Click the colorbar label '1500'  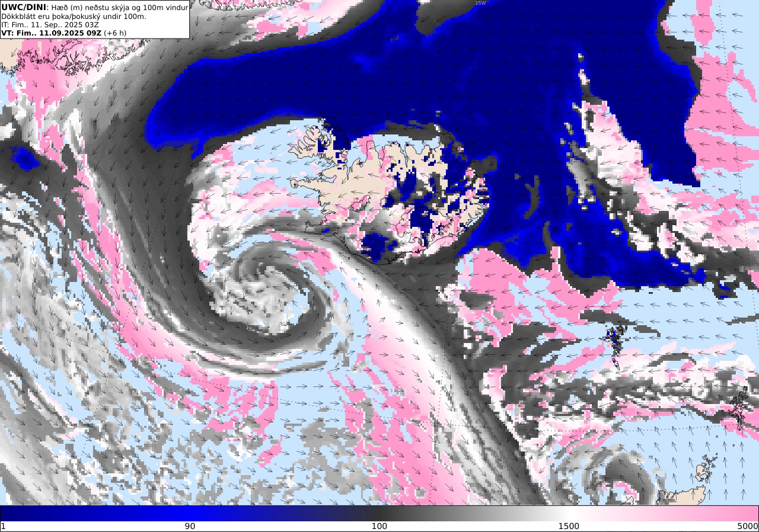click(x=569, y=526)
